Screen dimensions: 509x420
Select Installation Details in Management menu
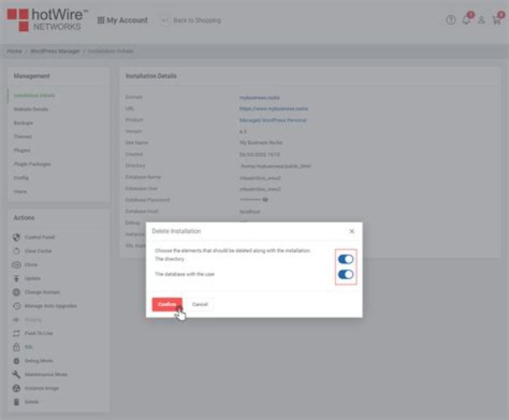coord(34,95)
